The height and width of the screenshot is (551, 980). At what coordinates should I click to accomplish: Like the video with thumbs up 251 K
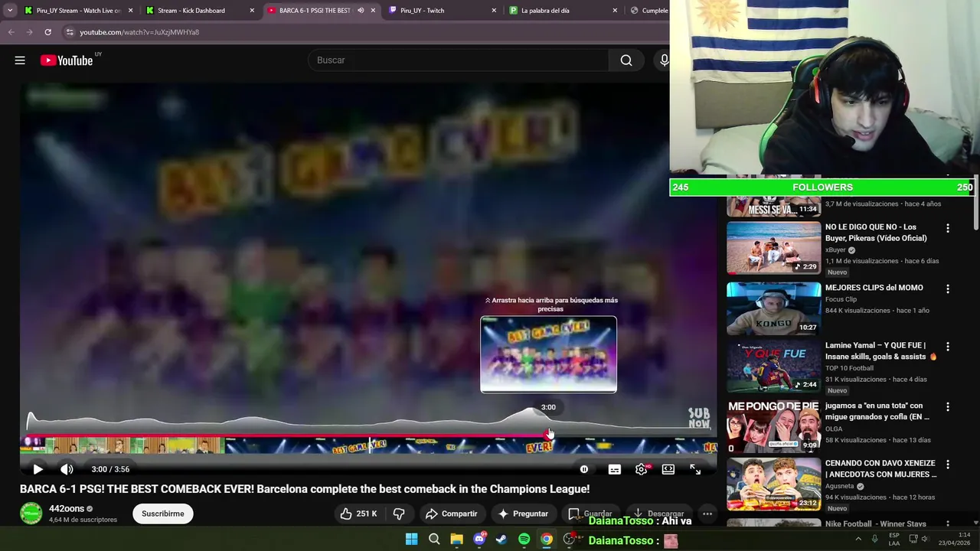coord(358,514)
